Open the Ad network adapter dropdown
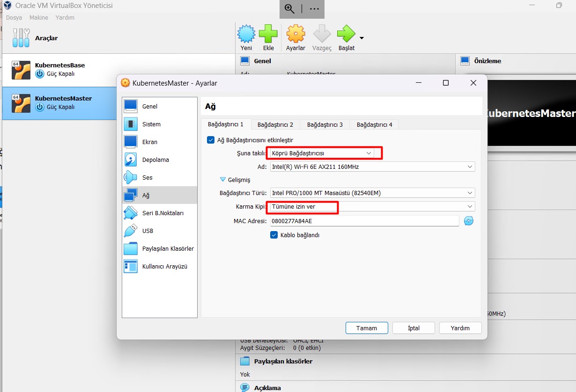The height and width of the screenshot is (392, 576). click(372, 167)
